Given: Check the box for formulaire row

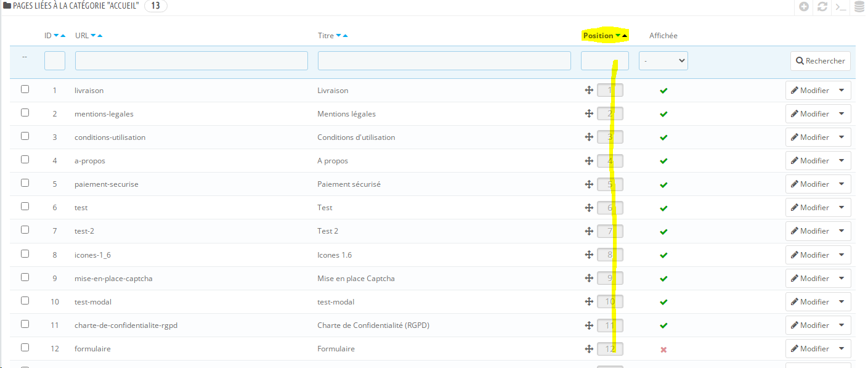Looking at the screenshot, I should coord(25,347).
